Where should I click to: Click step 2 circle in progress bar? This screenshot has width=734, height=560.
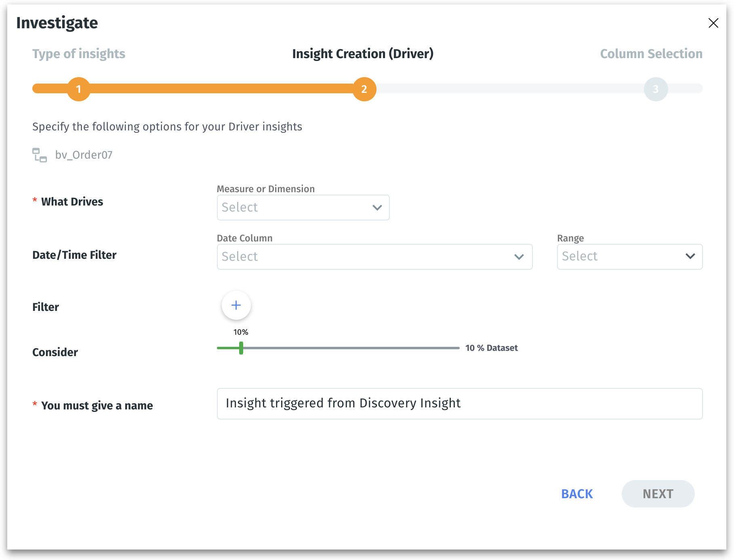click(x=364, y=89)
